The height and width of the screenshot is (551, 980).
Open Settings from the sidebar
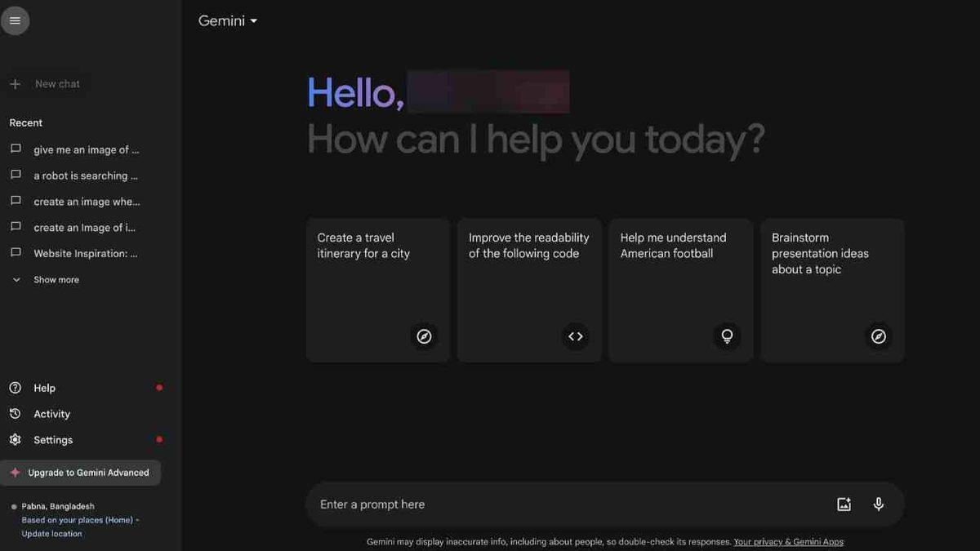53,440
